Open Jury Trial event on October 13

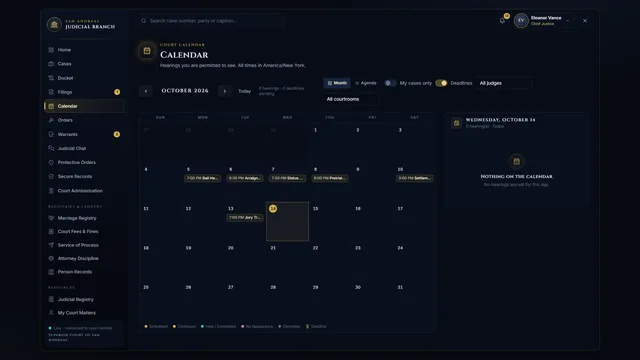click(245, 218)
